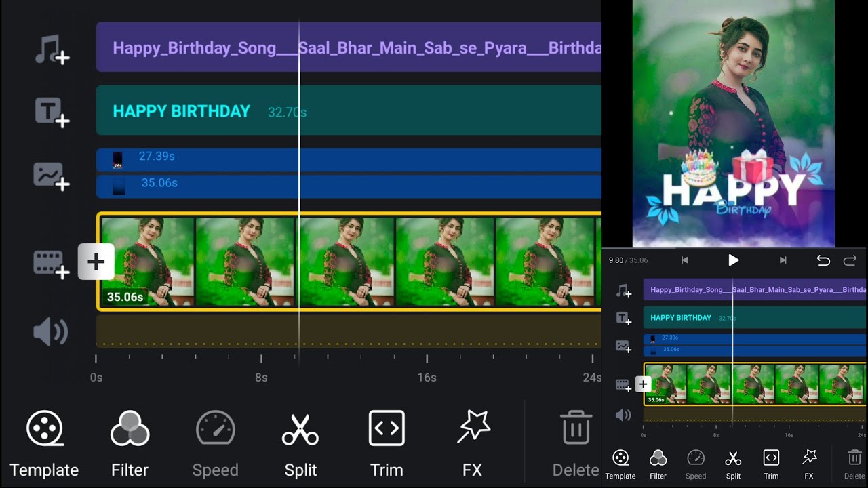This screenshot has width=868, height=488.
Task: Select the small HAPPY BIRTHDAY text track
Action: [755, 317]
